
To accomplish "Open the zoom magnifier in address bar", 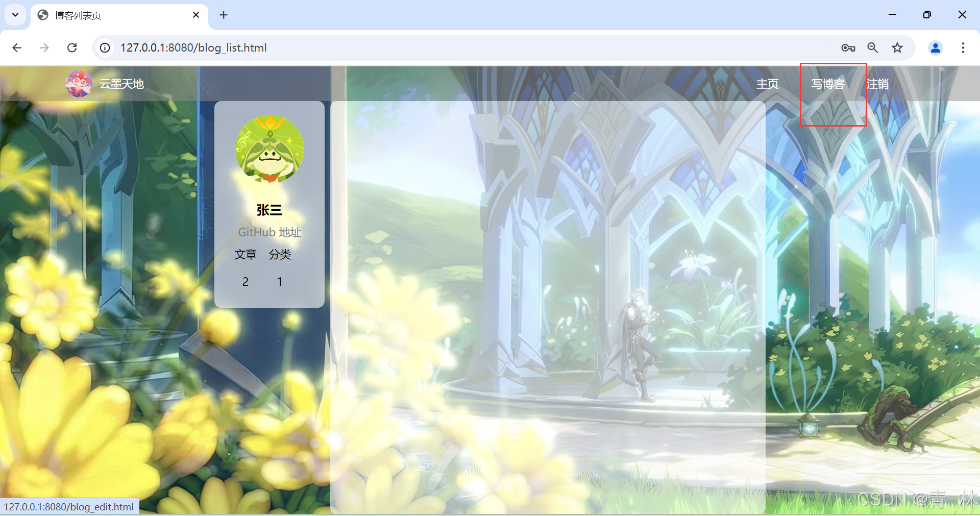I will [873, 47].
